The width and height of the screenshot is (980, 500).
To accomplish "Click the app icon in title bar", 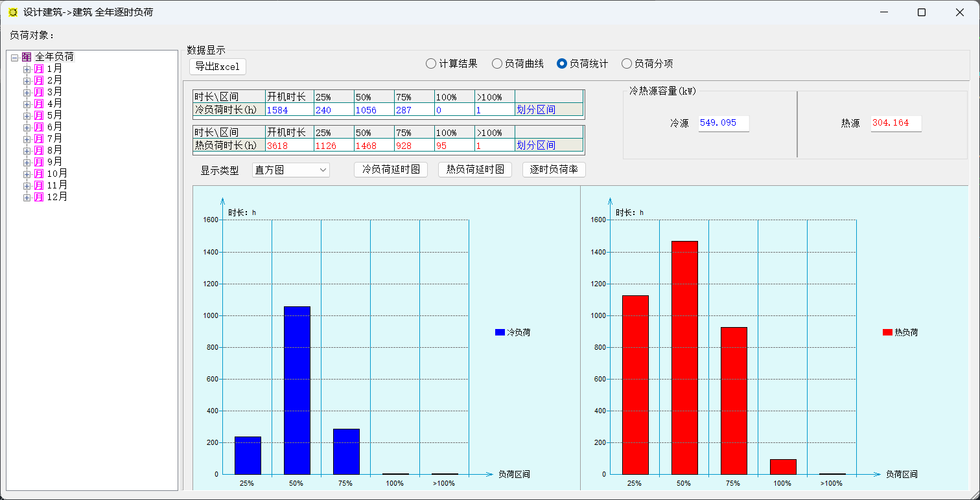I will point(13,12).
